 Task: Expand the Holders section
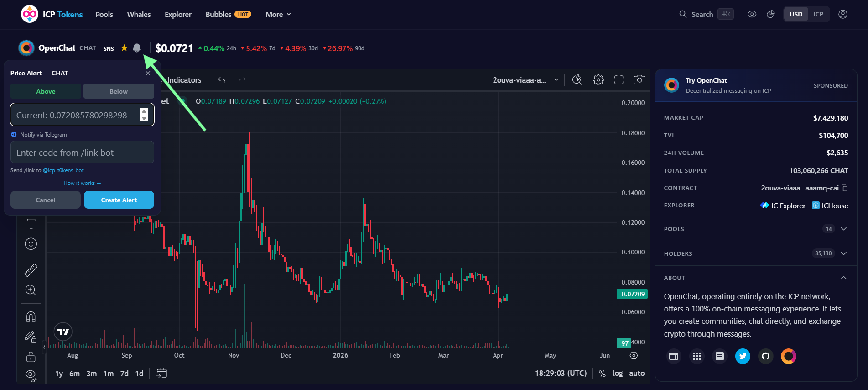point(756,253)
